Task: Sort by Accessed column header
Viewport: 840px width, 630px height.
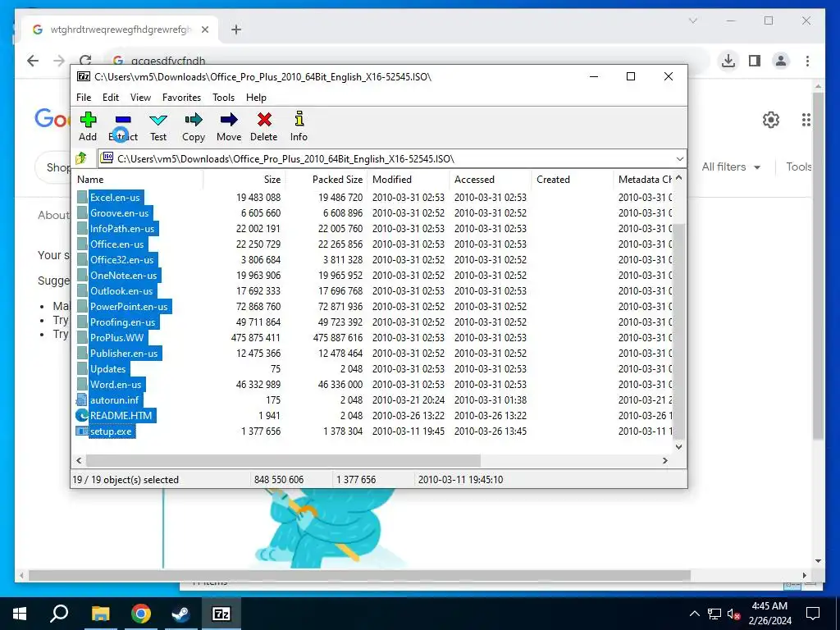Action: click(490, 180)
